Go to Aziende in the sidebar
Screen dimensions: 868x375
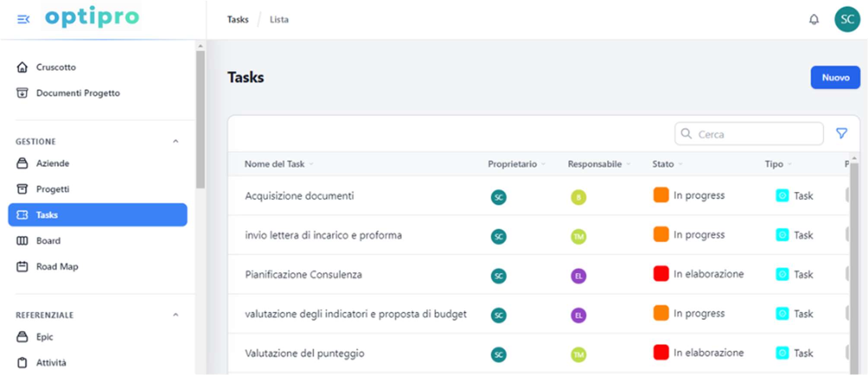(x=53, y=163)
